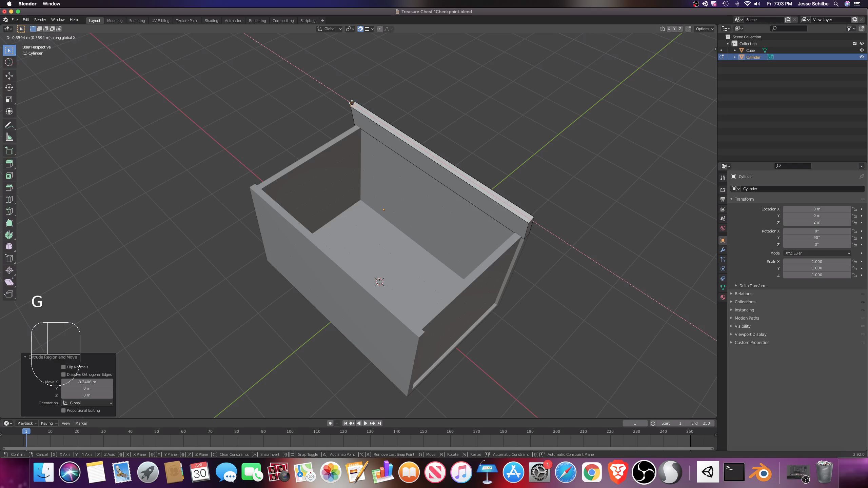868x488 pixels.
Task: Select the 3D Cursor tool
Action: point(9,62)
